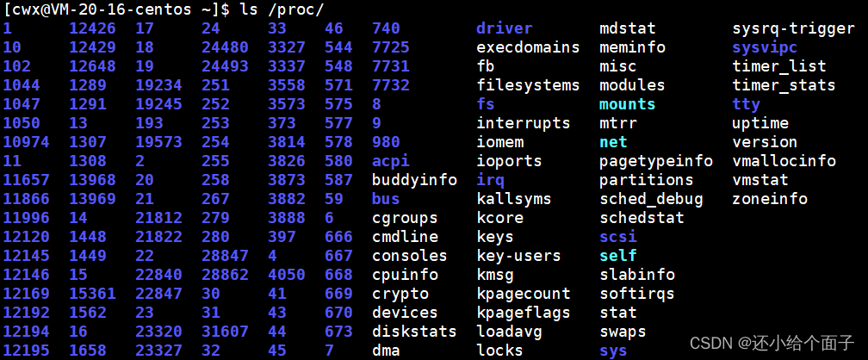The width and height of the screenshot is (868, 360).
Task: Click process directory 4050
Action: coord(287,275)
